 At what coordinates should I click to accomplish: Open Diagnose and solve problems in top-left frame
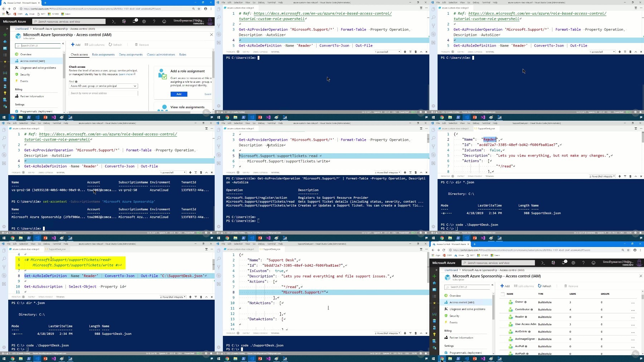point(38,68)
